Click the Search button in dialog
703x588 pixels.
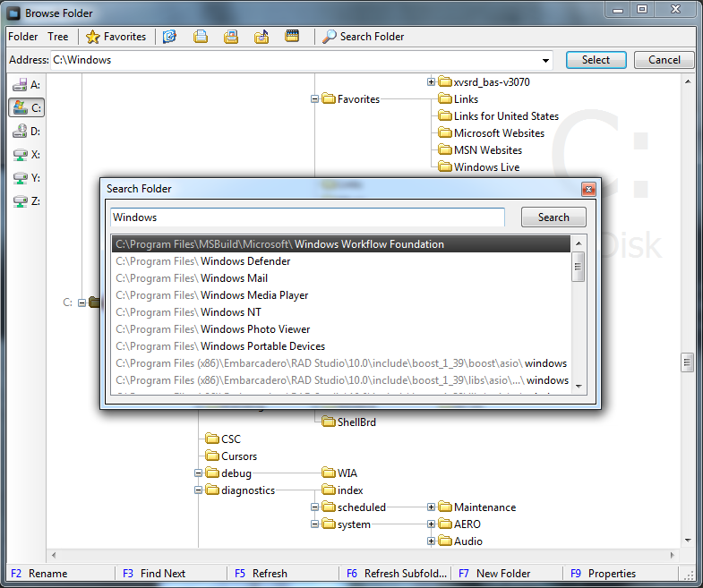click(x=553, y=217)
